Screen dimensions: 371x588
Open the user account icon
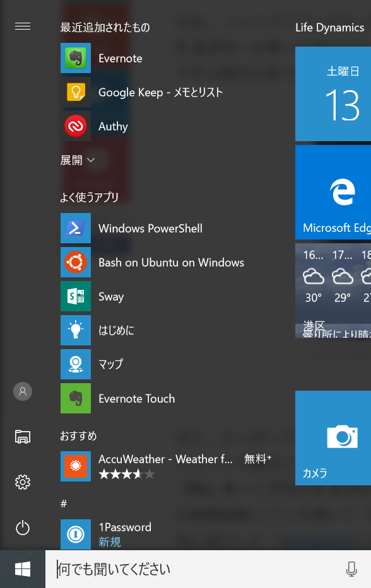(x=23, y=391)
